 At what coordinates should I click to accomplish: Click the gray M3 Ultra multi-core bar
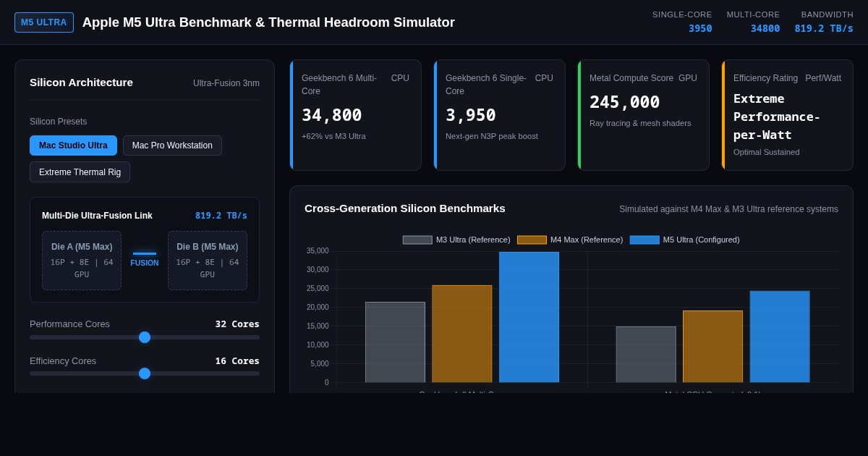(x=395, y=342)
